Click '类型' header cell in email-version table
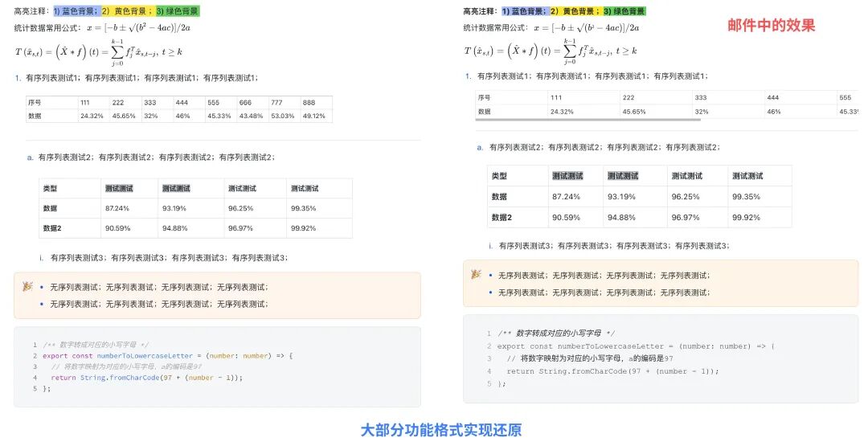 click(x=518, y=176)
